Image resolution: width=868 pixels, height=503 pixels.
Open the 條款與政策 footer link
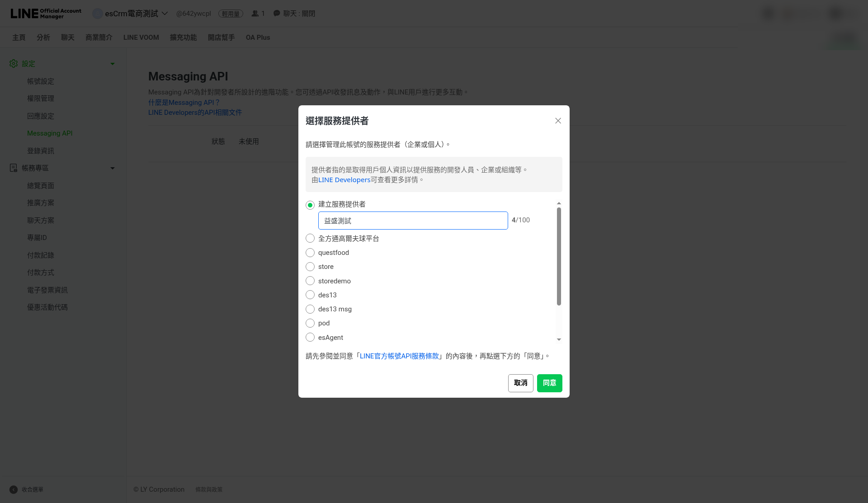click(x=209, y=489)
